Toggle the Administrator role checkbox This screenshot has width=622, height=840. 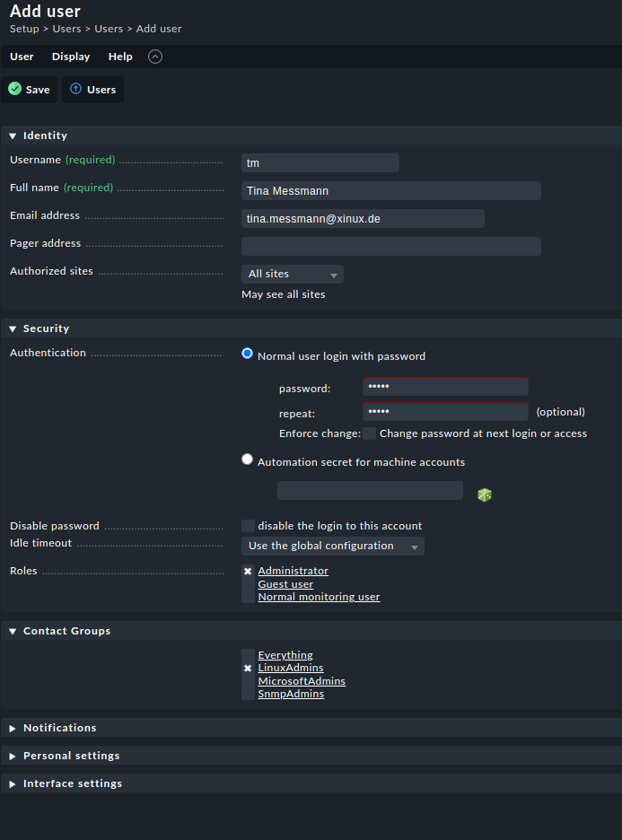[x=248, y=571]
